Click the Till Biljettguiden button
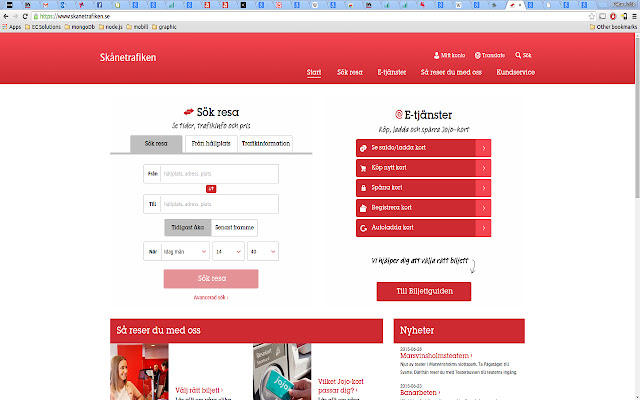 [424, 291]
